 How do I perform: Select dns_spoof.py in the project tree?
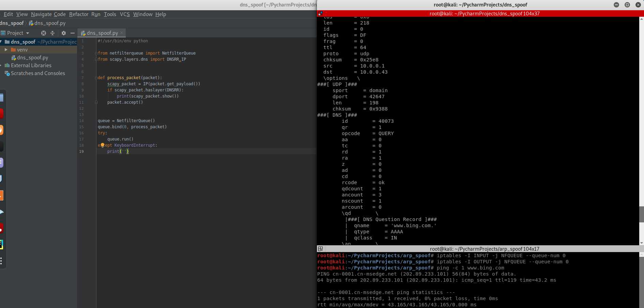click(33, 58)
